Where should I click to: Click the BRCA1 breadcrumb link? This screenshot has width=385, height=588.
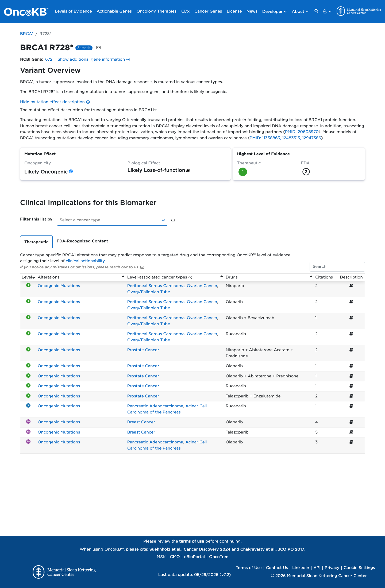pyautogui.click(x=27, y=34)
